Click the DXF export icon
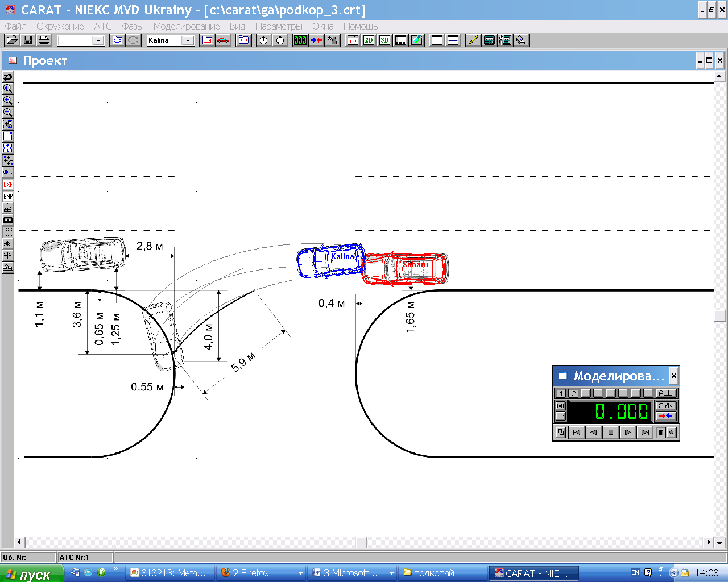The height and width of the screenshot is (582, 728). coord(8,184)
